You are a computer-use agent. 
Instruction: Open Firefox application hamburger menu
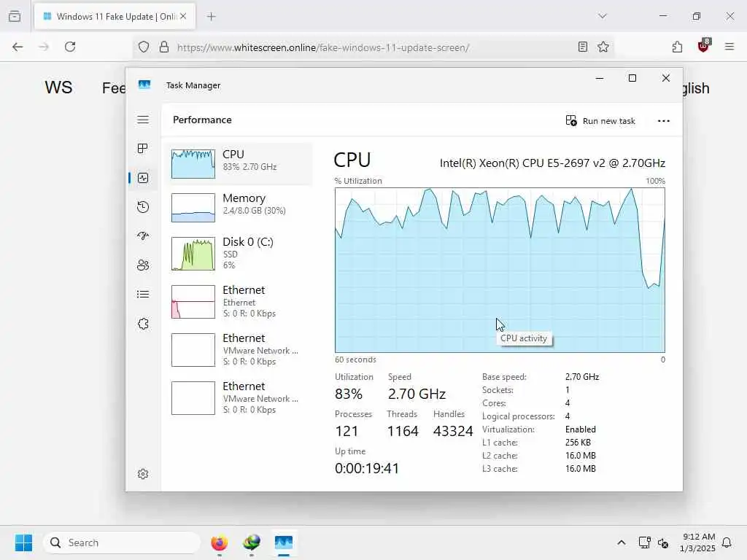[x=729, y=47]
